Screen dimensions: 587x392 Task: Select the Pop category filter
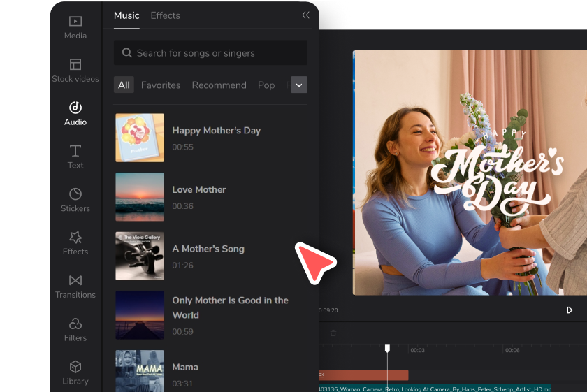click(x=266, y=85)
